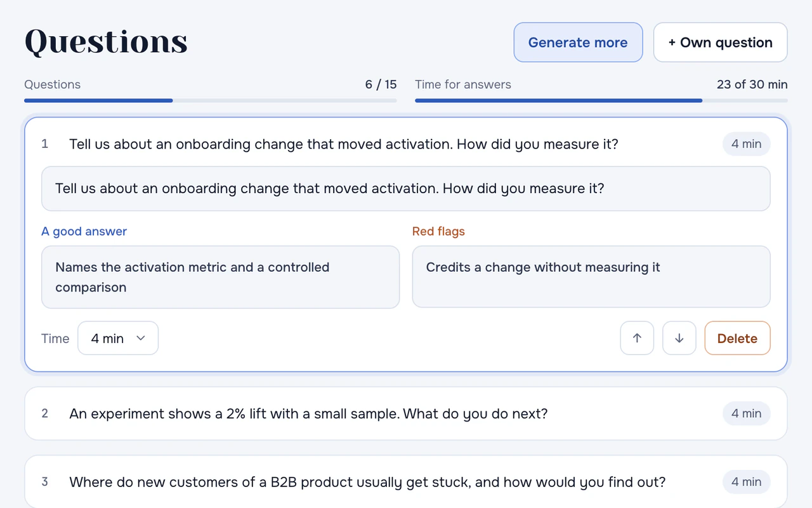Viewport: 812px width, 508px height.
Task: Click the Time for answers progress bar
Action: pyautogui.click(x=601, y=100)
